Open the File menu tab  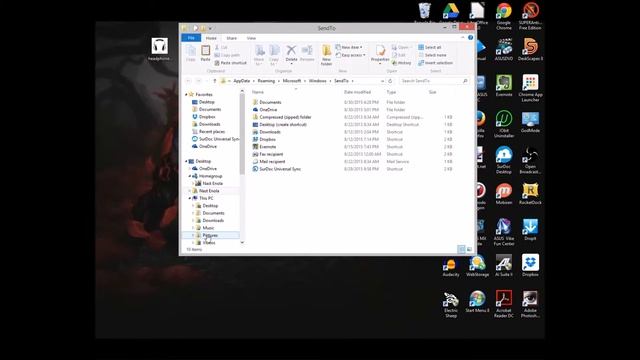191,38
